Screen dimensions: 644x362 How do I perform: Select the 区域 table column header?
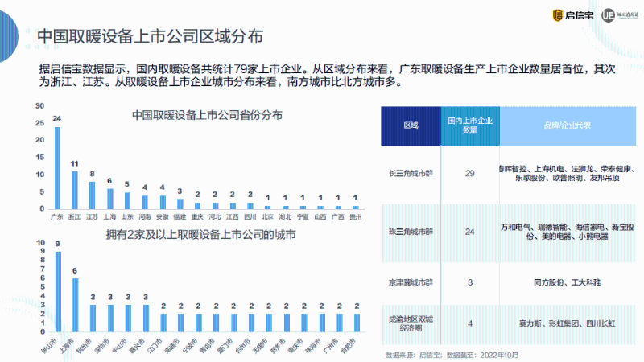pos(411,125)
